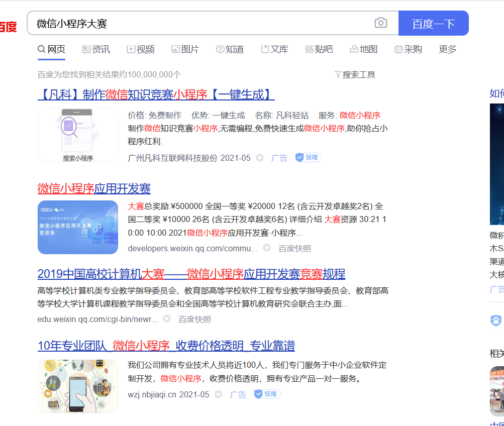This screenshot has height=426, width=504.
Task: Open the 采购 tab
Action: (408, 49)
